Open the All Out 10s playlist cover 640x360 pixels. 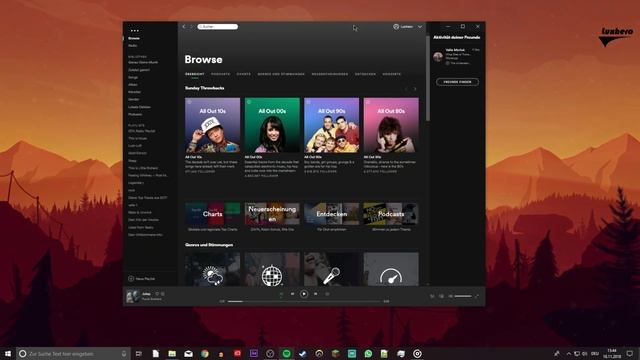click(x=213, y=125)
